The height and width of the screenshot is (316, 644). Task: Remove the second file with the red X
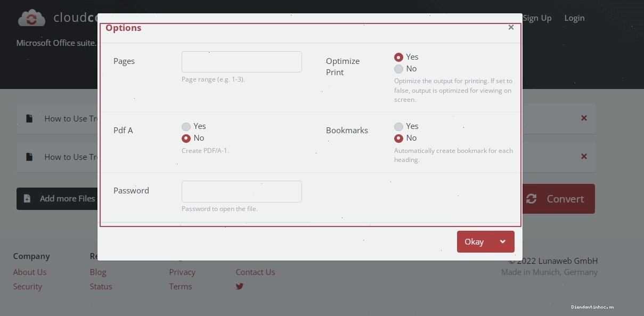[x=584, y=156]
